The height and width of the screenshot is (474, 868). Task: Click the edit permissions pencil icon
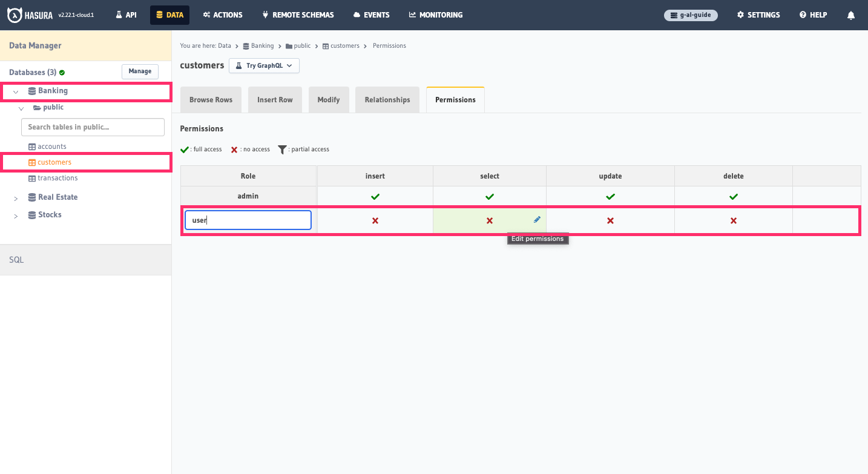point(537,219)
